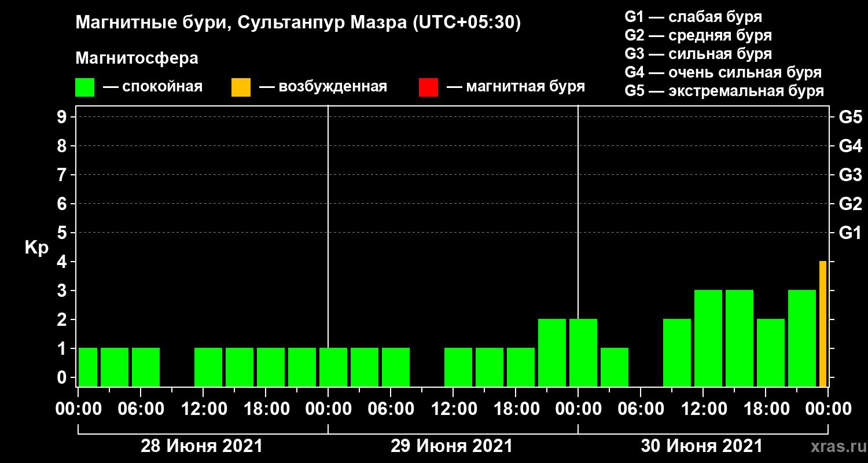The height and width of the screenshot is (463, 868).
Task: Click the right-axis 'G2' storm level label
Action: point(850,204)
